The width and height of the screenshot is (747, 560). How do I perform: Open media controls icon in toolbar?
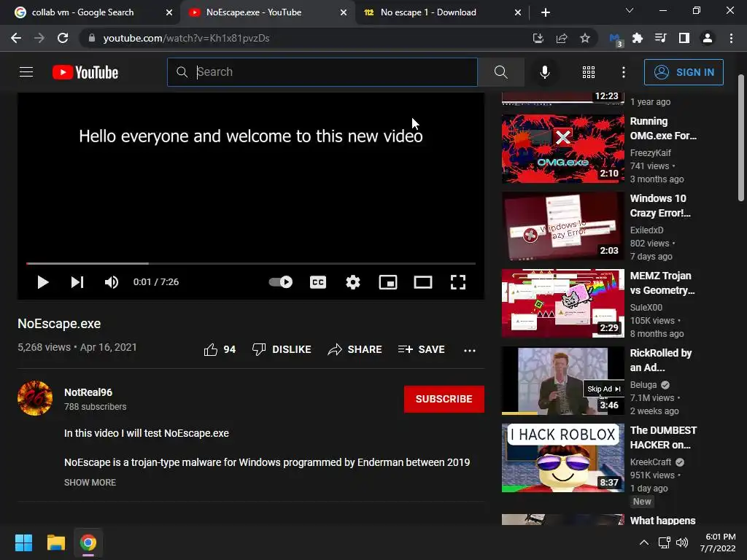click(x=661, y=38)
